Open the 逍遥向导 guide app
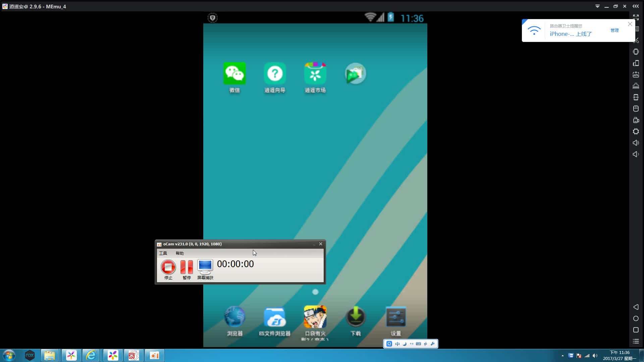 [275, 73]
